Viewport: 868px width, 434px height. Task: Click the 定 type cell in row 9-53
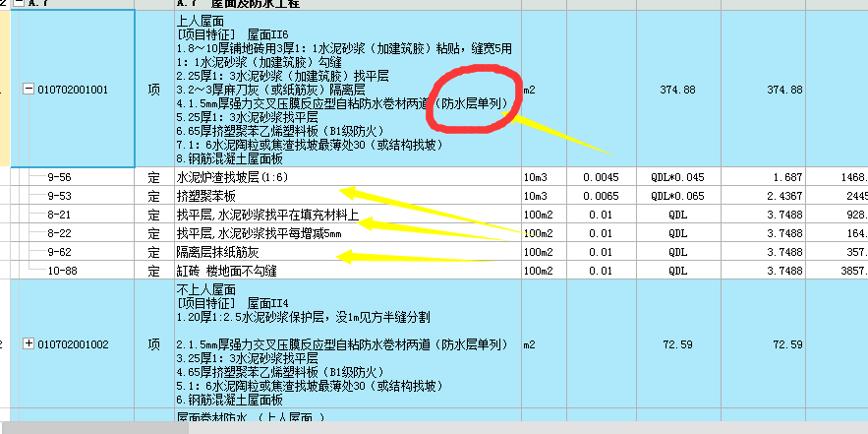(x=154, y=196)
